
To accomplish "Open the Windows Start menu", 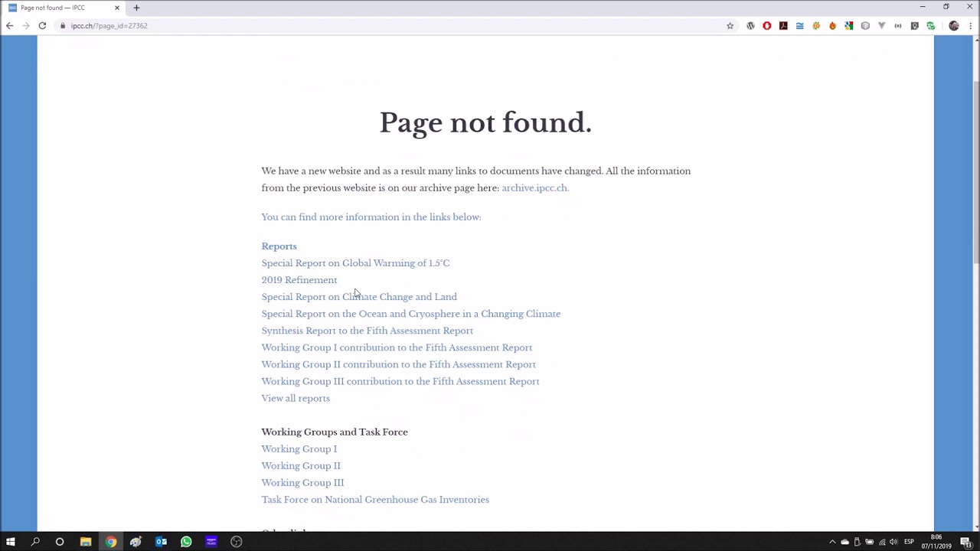I will tap(11, 542).
